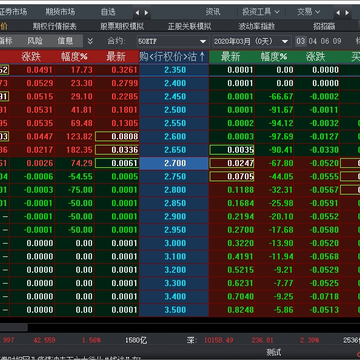Click boxed call price 0.0808
The height and width of the screenshot is (360, 360).
(117, 137)
